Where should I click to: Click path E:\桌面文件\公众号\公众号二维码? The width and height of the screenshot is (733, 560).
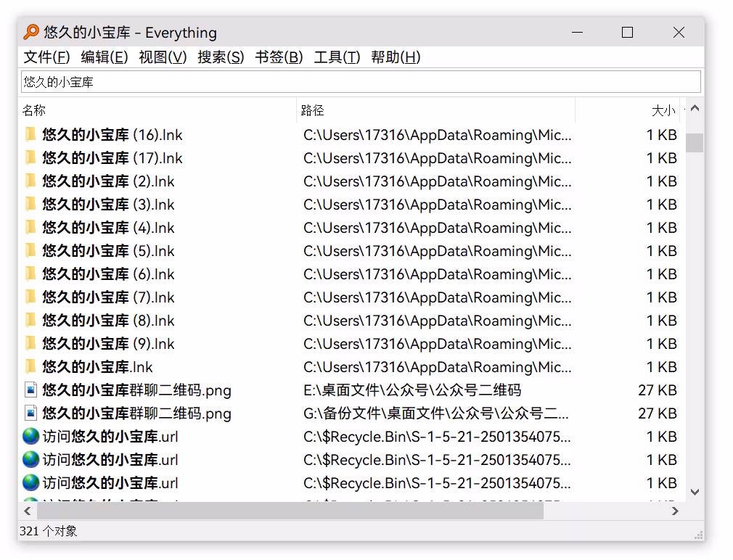pos(412,390)
